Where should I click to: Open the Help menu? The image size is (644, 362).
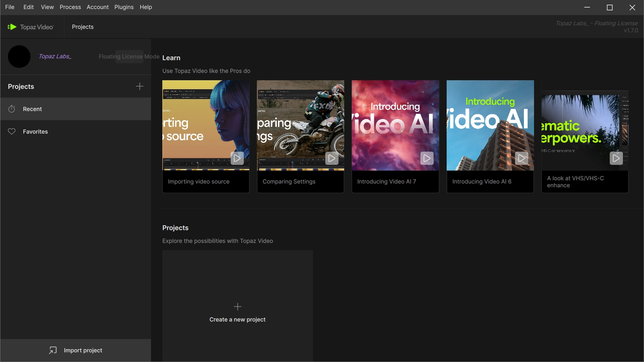146,7
